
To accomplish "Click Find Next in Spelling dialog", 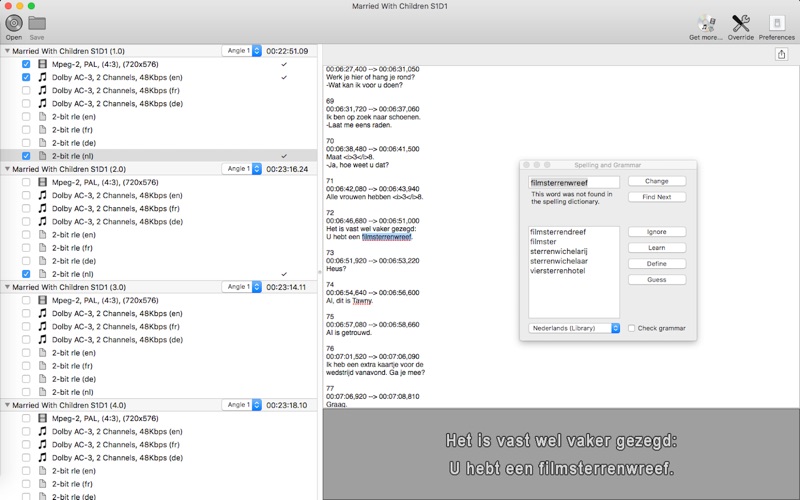I will point(657,197).
